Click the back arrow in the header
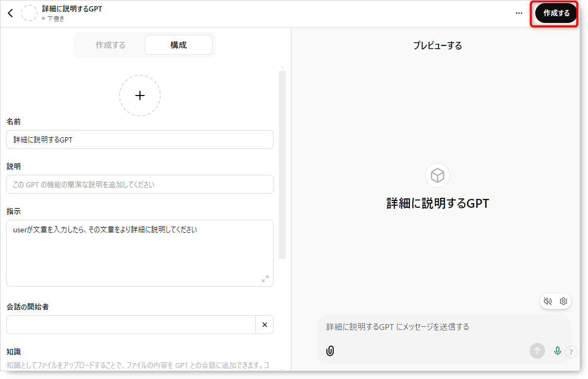Screen dimensions: 588x379 [10, 14]
